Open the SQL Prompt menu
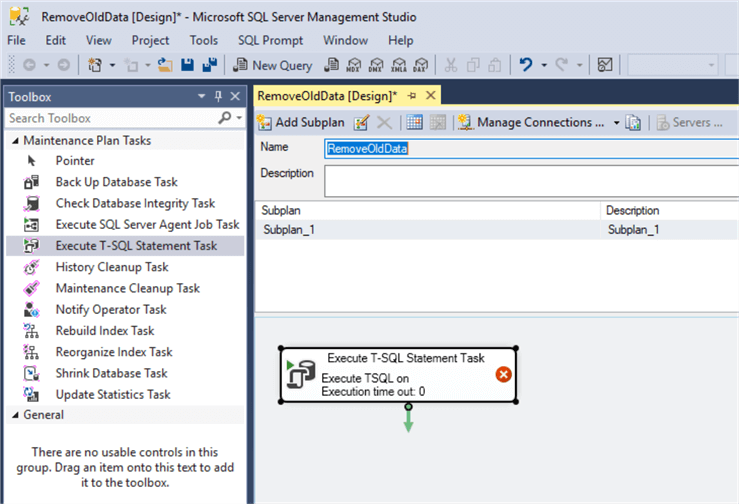 [x=271, y=41]
